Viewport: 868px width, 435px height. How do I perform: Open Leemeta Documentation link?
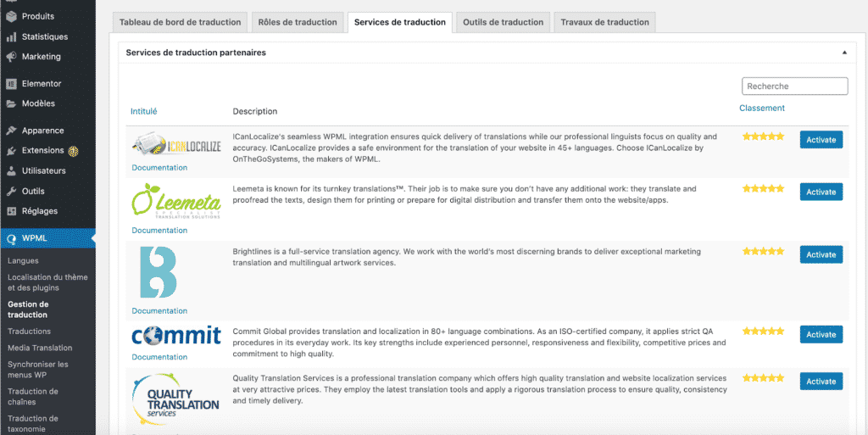pos(159,231)
